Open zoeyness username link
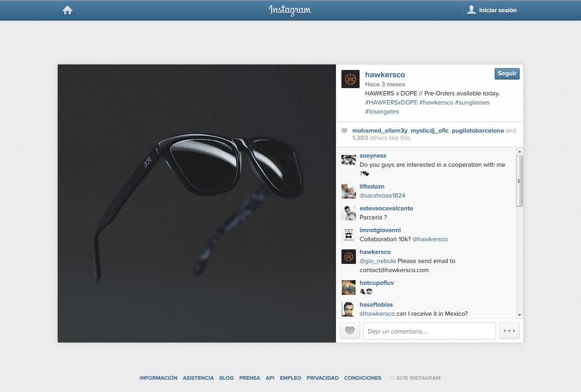 (x=373, y=156)
